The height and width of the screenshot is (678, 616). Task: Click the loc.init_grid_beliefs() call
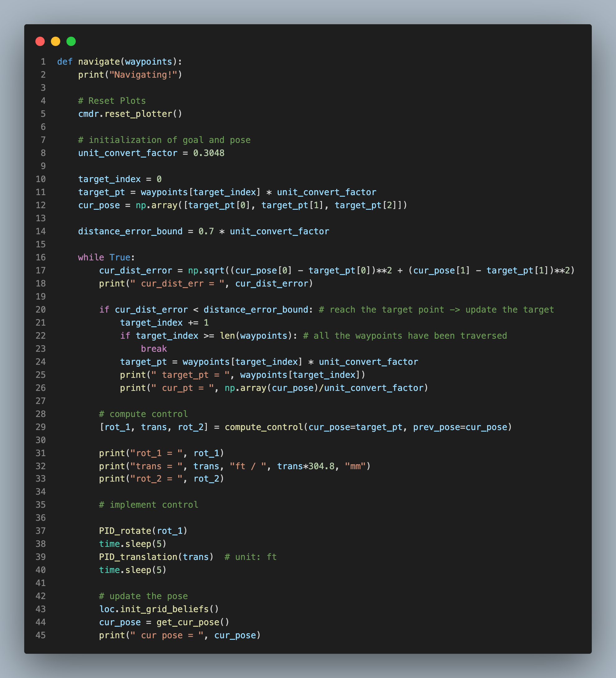pyautogui.click(x=159, y=609)
